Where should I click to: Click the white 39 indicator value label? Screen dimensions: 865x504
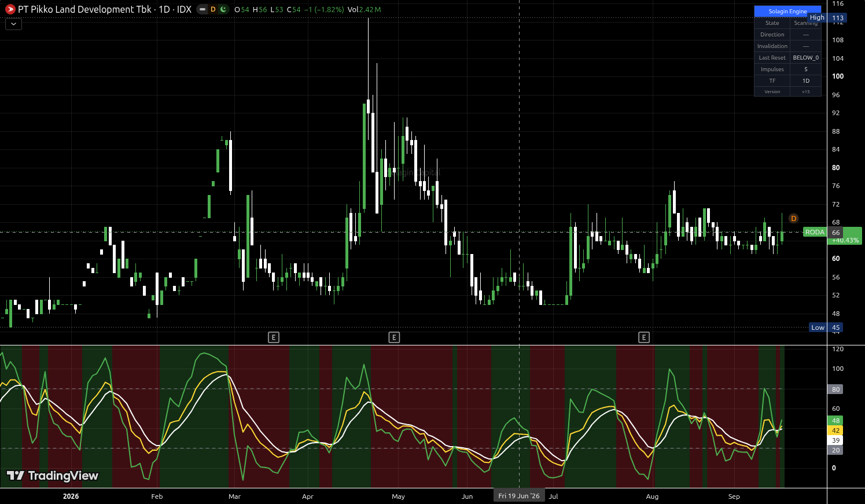835,440
